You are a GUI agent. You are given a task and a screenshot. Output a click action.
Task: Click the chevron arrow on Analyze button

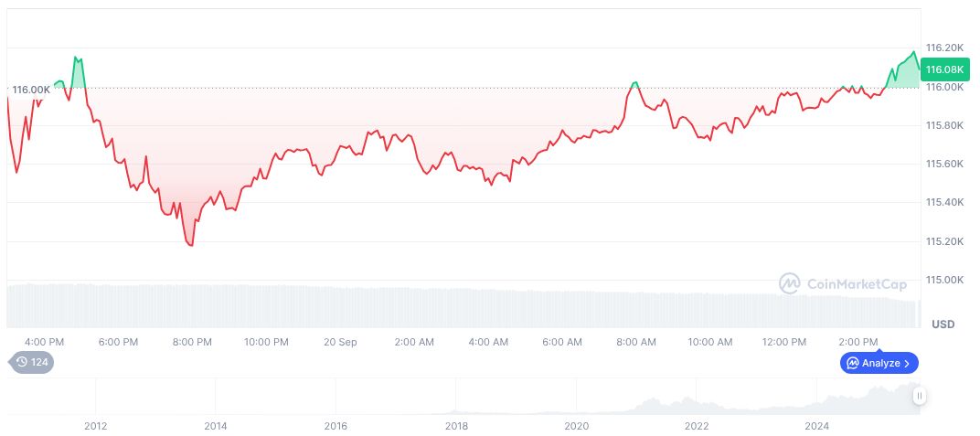pyautogui.click(x=907, y=363)
